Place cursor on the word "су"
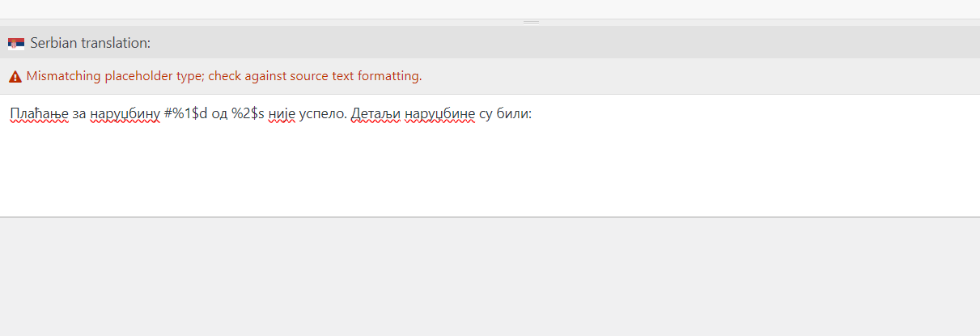980x336 pixels. [486, 114]
